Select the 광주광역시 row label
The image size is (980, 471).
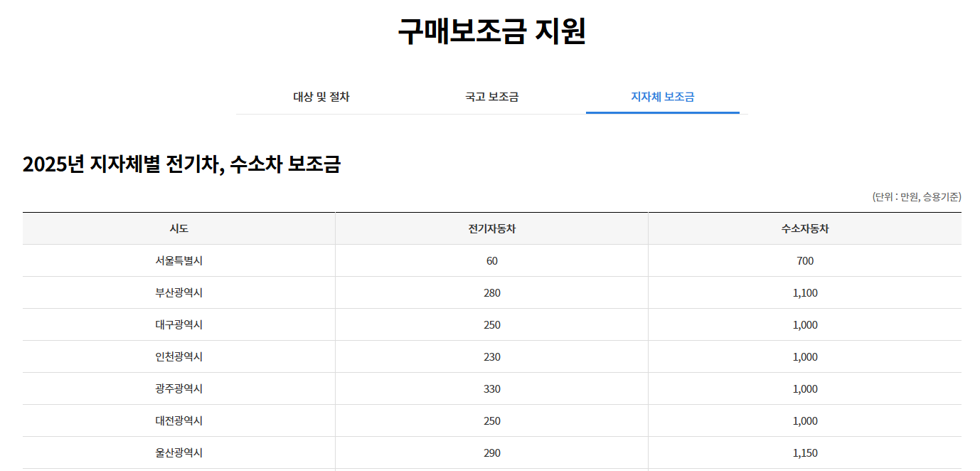(179, 389)
